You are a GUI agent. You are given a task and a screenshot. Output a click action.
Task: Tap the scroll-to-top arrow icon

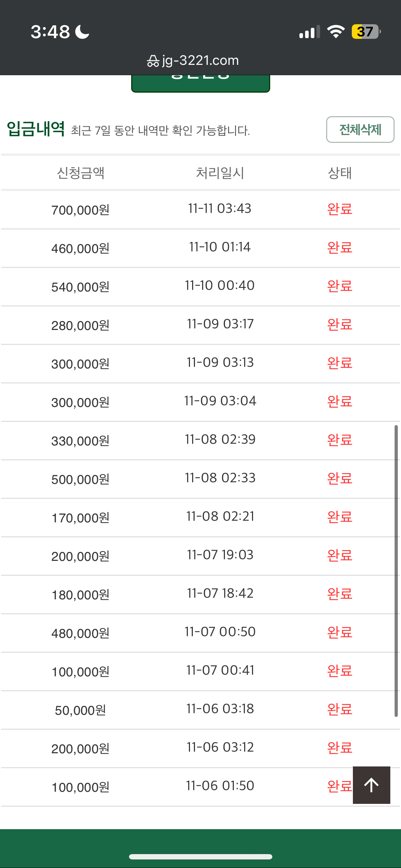click(371, 785)
